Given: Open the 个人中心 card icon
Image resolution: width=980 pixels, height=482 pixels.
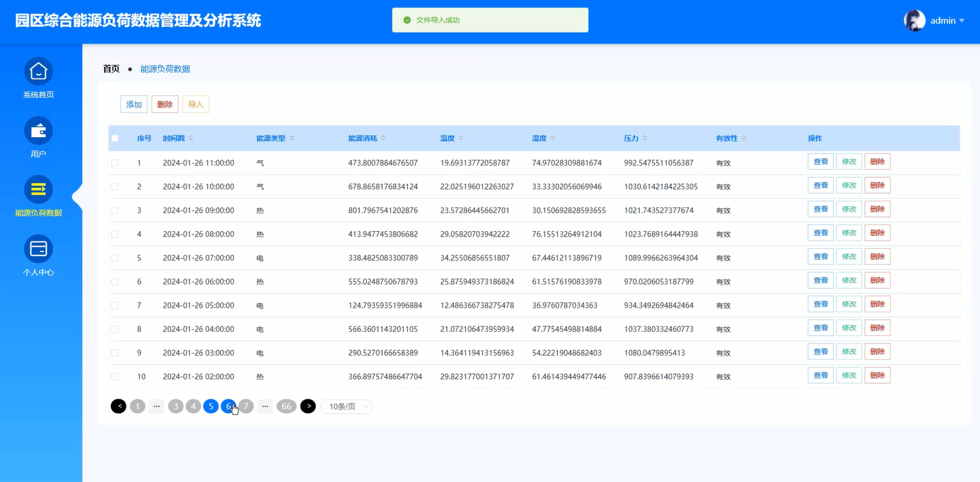Looking at the screenshot, I should tap(39, 249).
